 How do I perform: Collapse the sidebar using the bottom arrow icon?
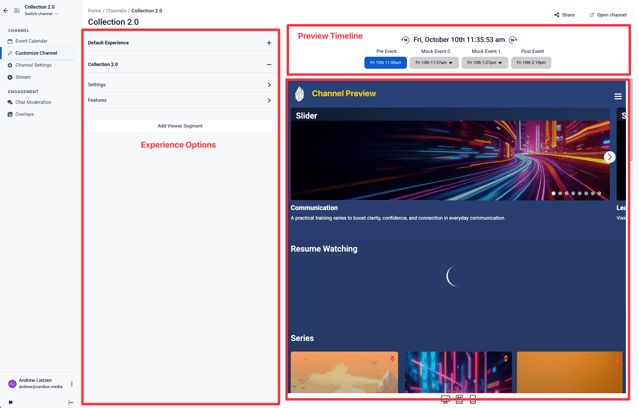click(x=71, y=403)
